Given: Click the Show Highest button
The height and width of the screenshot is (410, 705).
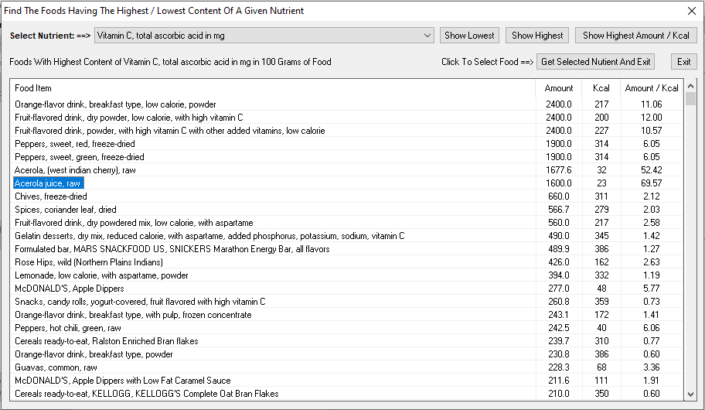Looking at the screenshot, I should [x=536, y=36].
